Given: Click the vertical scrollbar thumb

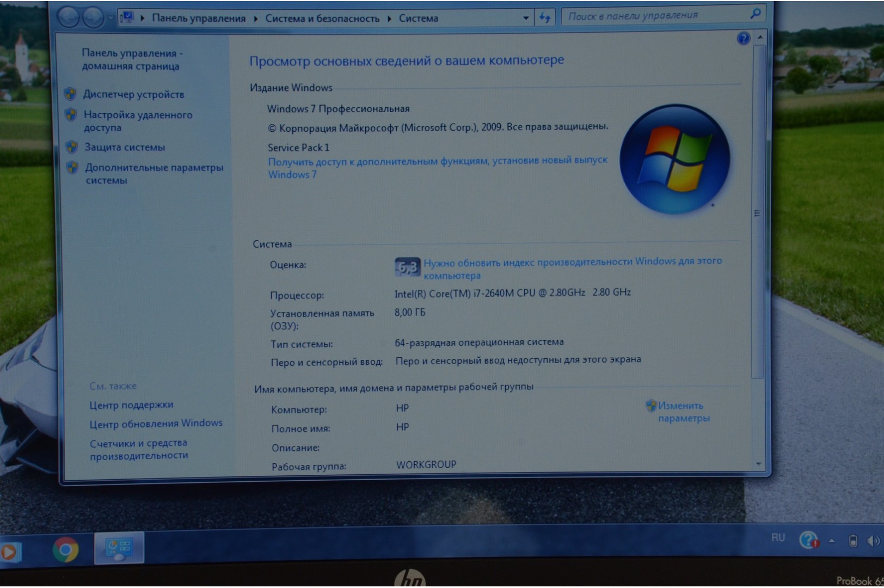Looking at the screenshot, I should [x=757, y=212].
